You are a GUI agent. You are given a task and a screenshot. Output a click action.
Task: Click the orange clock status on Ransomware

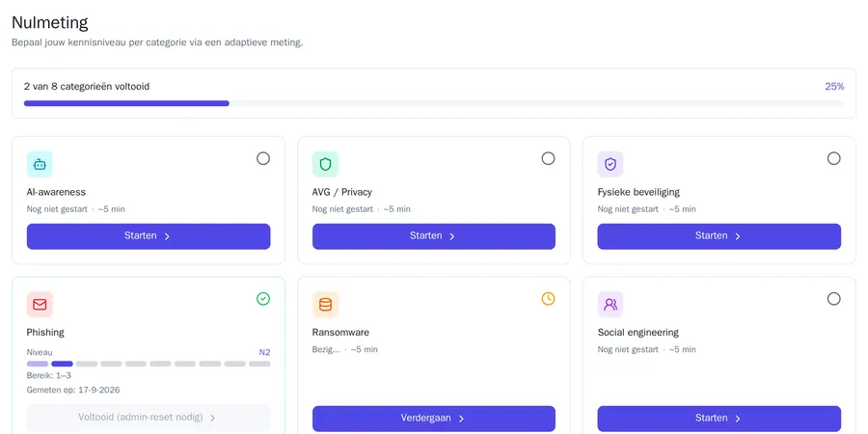coord(548,299)
